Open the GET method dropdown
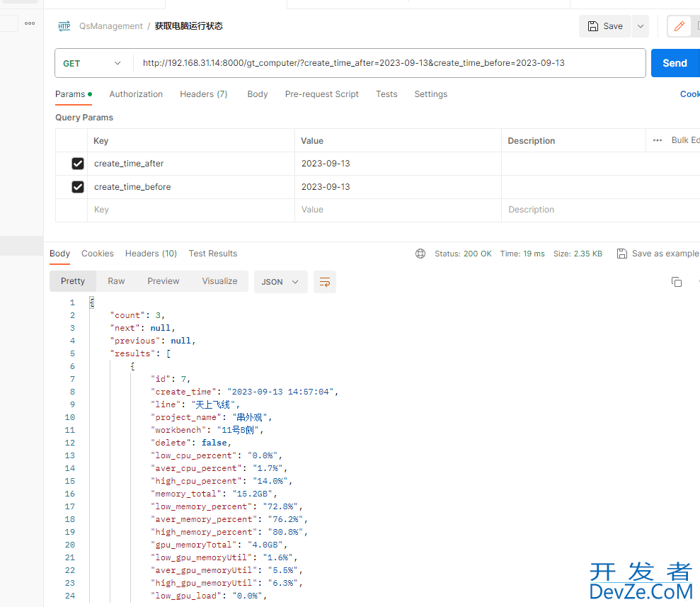Screen dimensions: 700x607 coord(92,64)
